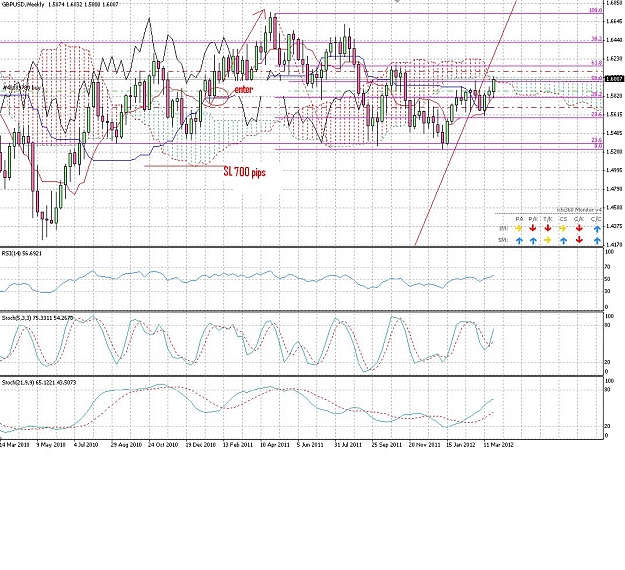Click the upper-row yellow arrow under CS

coord(562,228)
